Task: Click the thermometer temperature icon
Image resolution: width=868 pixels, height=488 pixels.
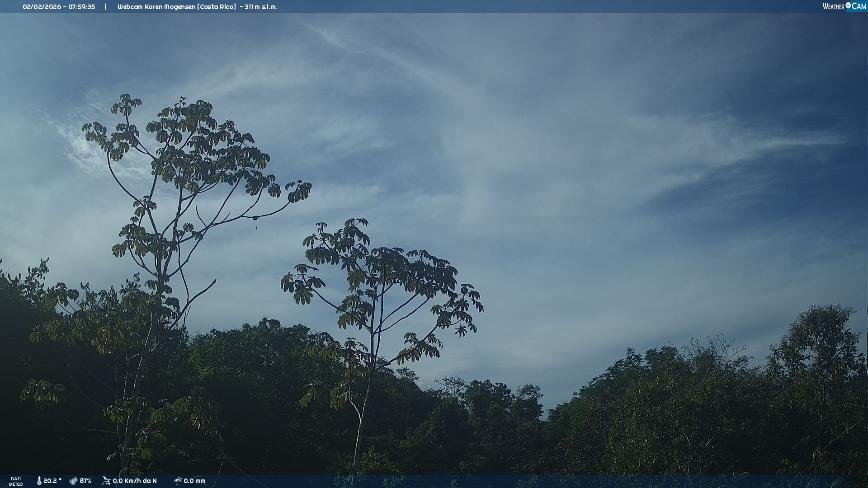Action: [39, 481]
